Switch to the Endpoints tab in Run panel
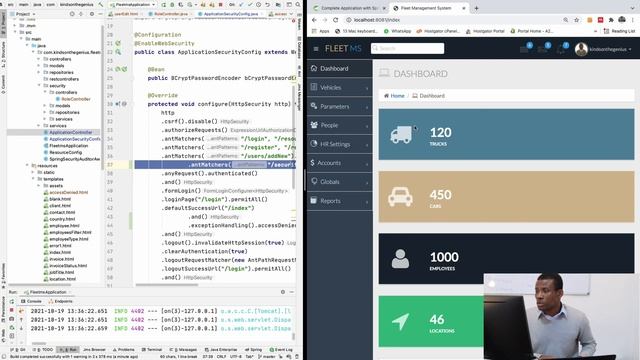Image resolution: width=640 pixels, height=360 pixels. pos(60,301)
